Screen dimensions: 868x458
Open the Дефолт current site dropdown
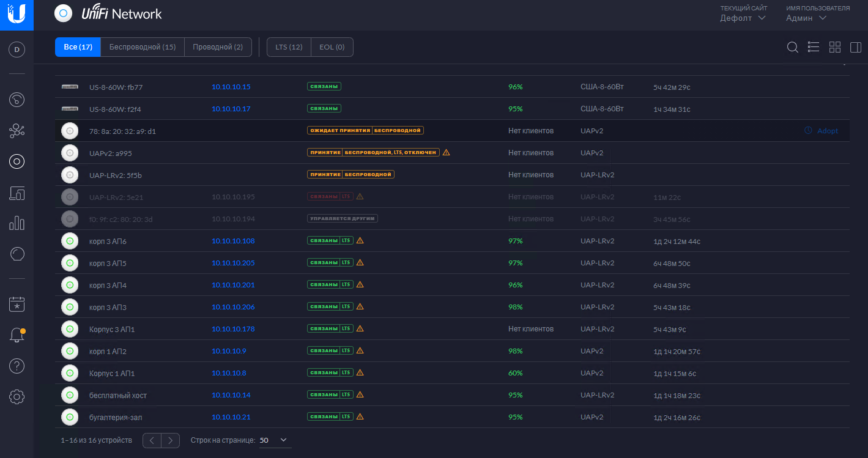pos(743,18)
